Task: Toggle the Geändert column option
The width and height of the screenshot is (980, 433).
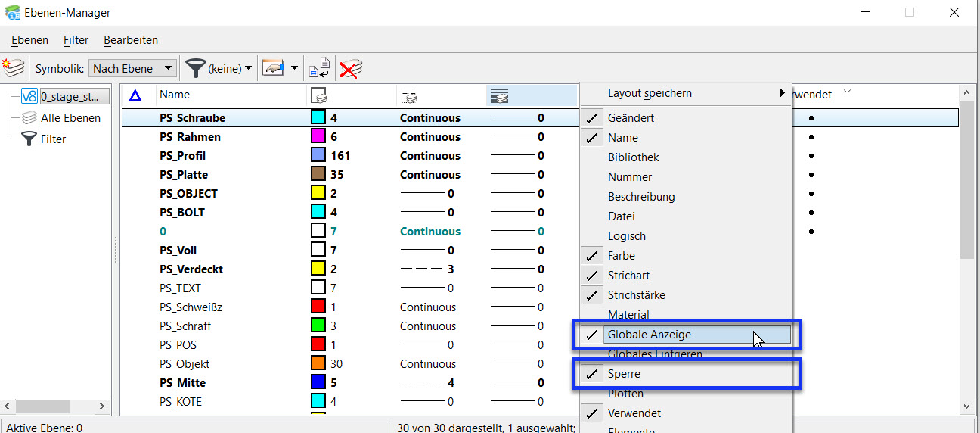Action: pyautogui.click(x=687, y=118)
